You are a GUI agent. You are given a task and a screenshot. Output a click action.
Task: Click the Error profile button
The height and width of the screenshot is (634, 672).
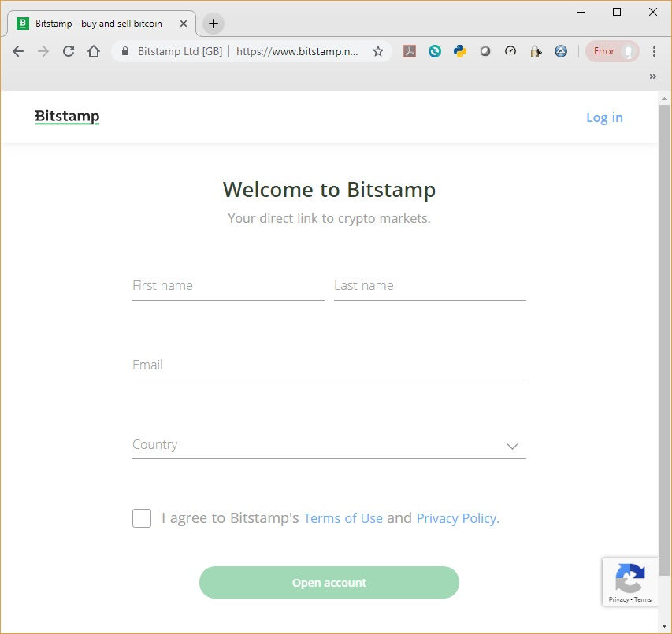tap(612, 51)
